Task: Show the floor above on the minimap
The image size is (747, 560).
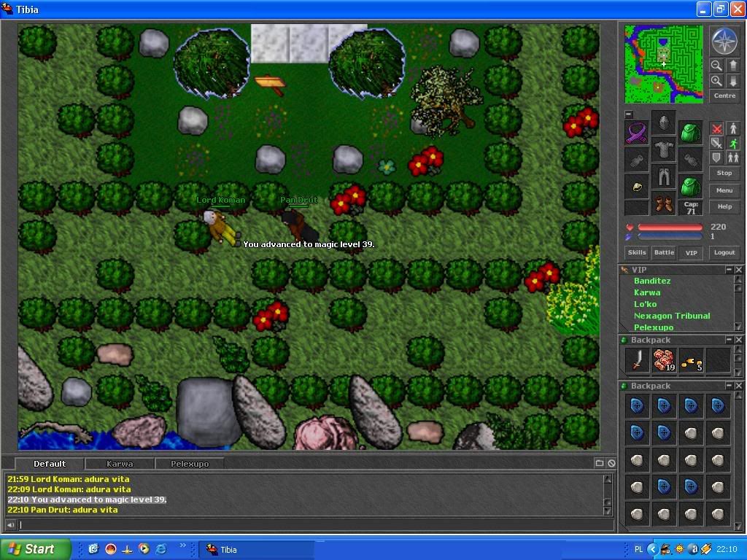Action: tap(732, 65)
